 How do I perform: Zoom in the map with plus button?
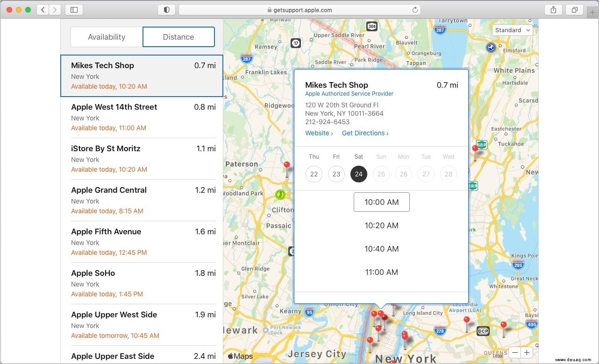click(527, 353)
